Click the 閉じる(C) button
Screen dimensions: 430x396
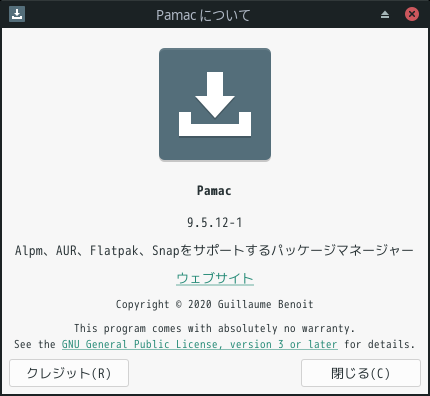pos(361,373)
